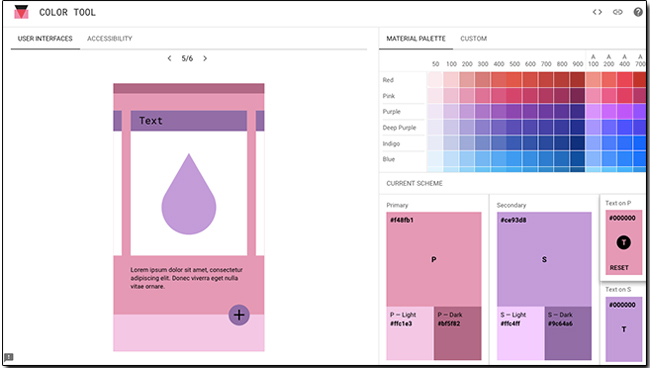
Task: Click the Color Tool logo icon
Action: [21, 12]
